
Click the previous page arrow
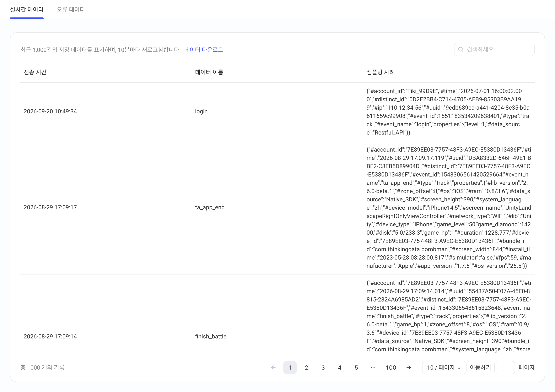coord(273,367)
